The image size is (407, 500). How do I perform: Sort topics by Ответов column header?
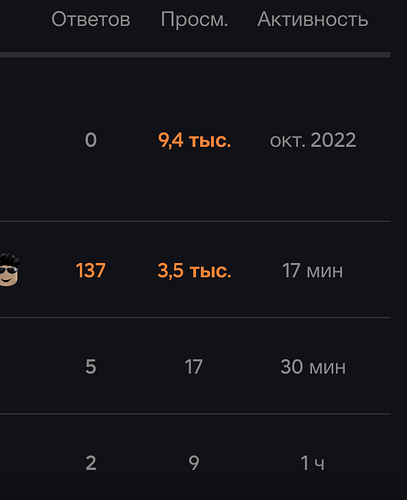[91, 19]
